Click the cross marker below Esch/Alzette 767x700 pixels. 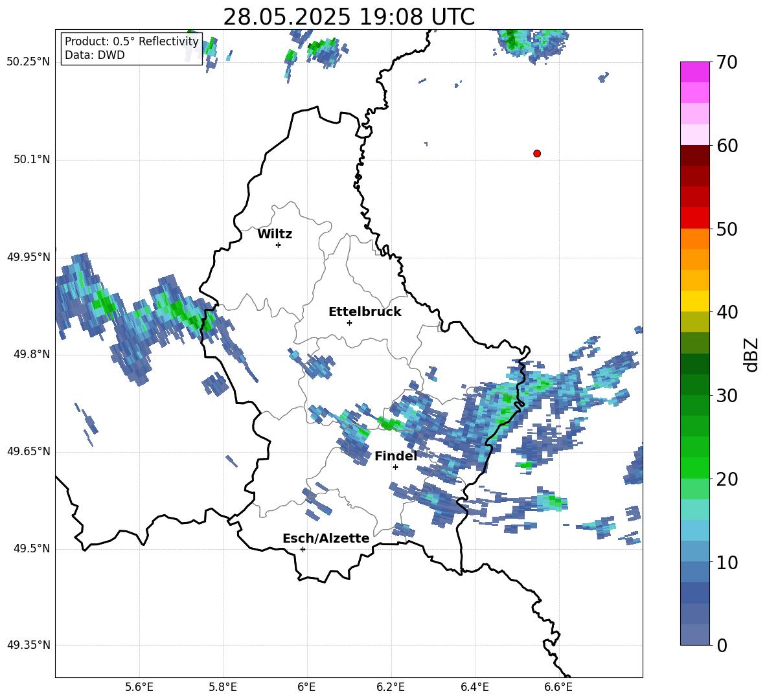[x=303, y=549]
